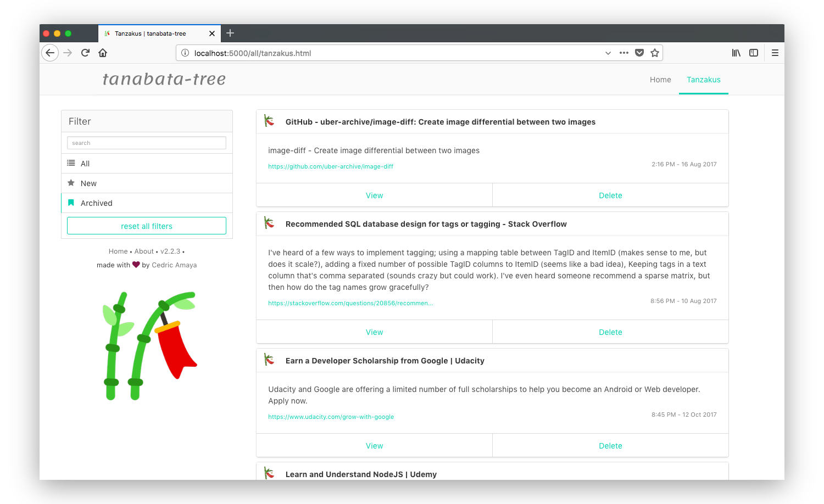824x504 pixels.
Task: Click the tanzaku icon on GitHub image-diff card
Action: [269, 121]
